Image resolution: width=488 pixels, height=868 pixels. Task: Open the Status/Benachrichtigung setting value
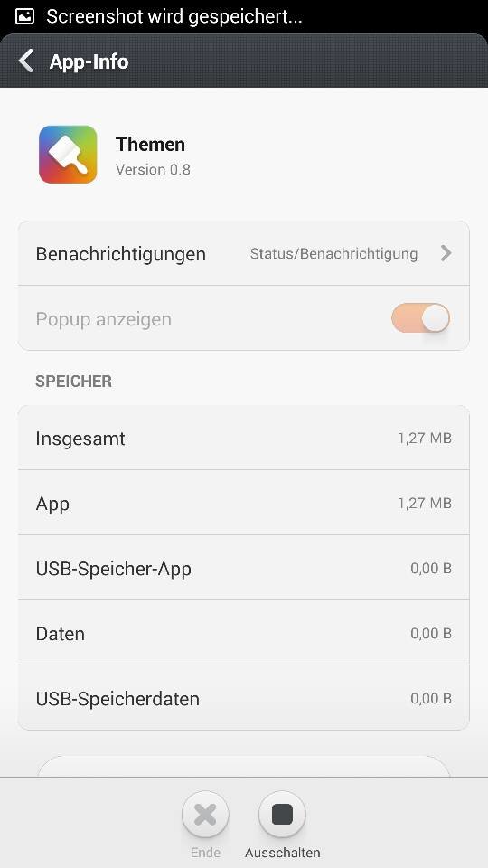pyautogui.click(x=333, y=254)
